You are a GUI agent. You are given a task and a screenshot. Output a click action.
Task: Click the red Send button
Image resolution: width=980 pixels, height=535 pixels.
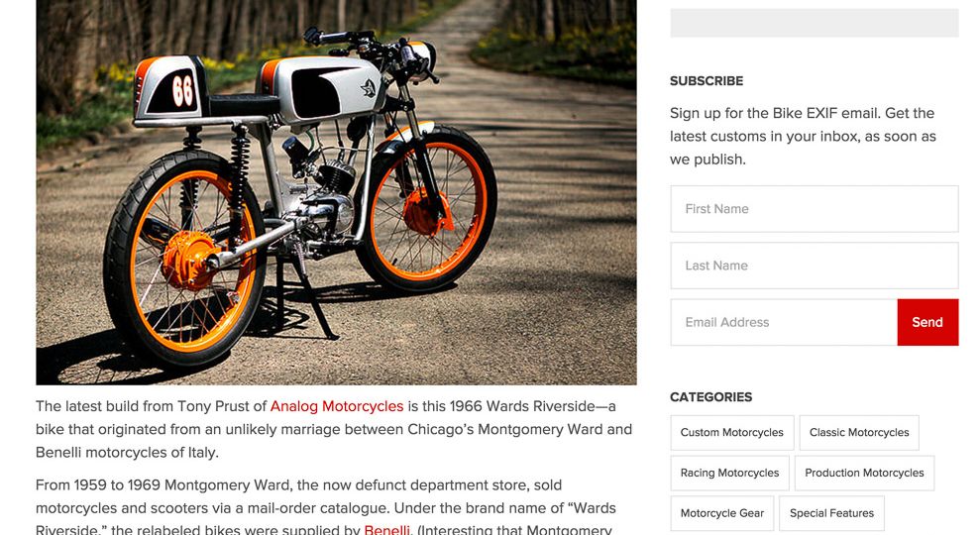coord(927,323)
